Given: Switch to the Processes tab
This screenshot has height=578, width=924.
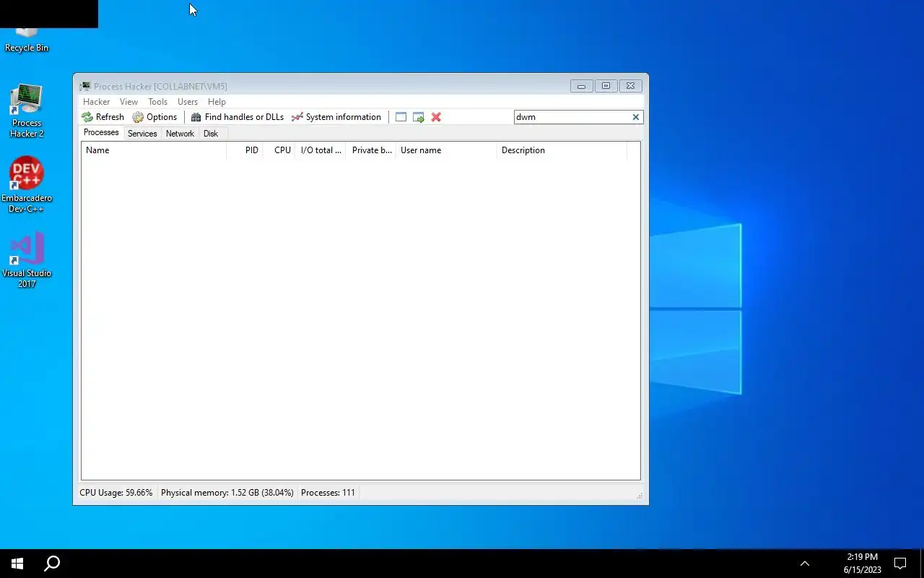Looking at the screenshot, I should pos(101,133).
